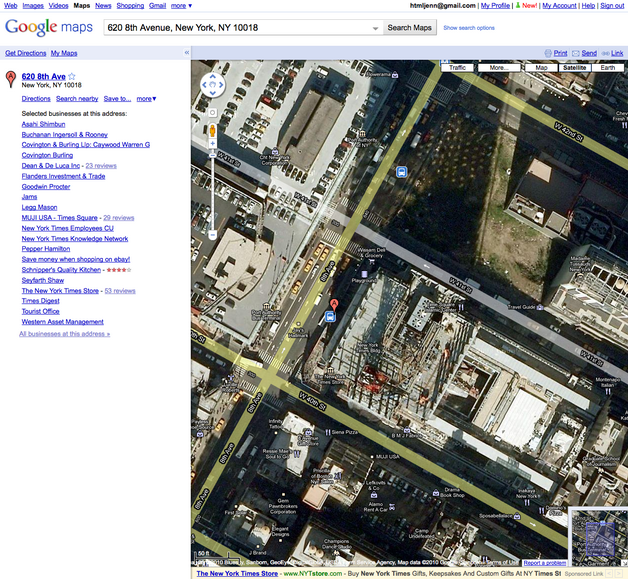Toggle the Traffic layer button

tap(457, 68)
